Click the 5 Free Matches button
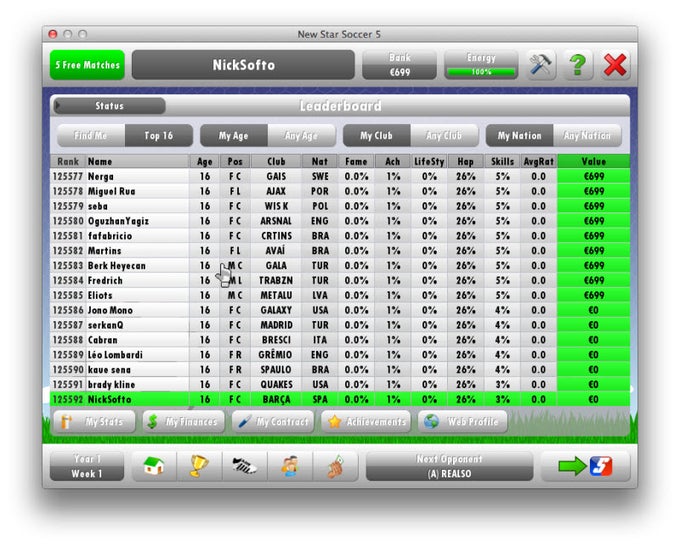Screen dimensions: 680x547 click(x=87, y=65)
